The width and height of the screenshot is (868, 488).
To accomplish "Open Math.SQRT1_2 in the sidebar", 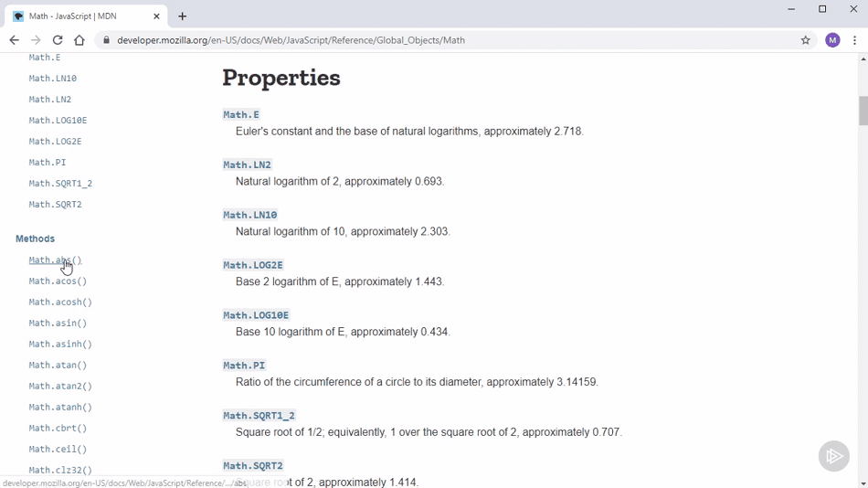I will (60, 184).
